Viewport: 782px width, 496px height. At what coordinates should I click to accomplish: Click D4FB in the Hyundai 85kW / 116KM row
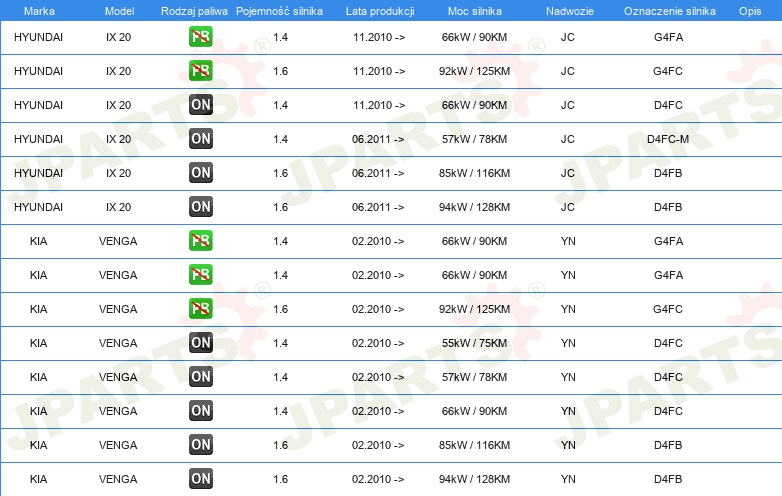[668, 173]
